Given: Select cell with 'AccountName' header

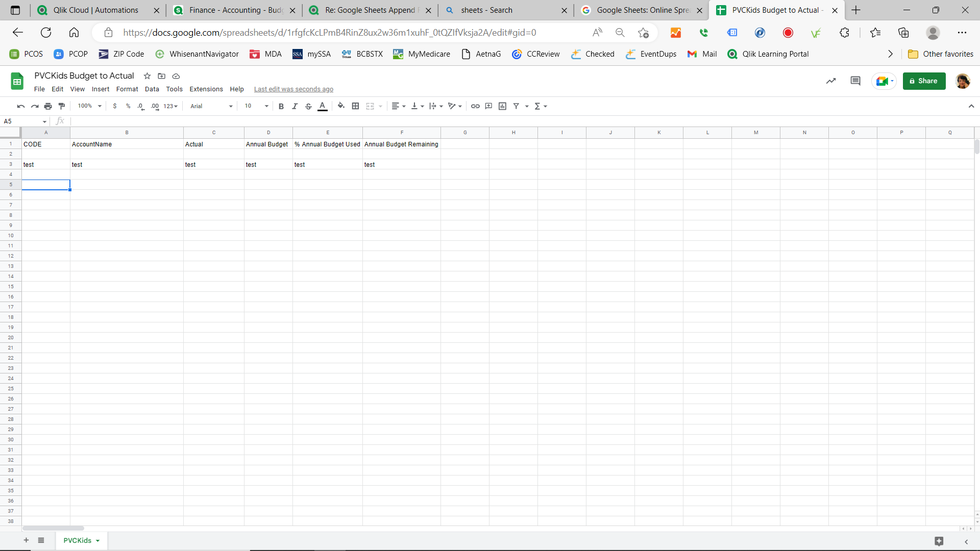Looking at the screenshot, I should pos(127,144).
